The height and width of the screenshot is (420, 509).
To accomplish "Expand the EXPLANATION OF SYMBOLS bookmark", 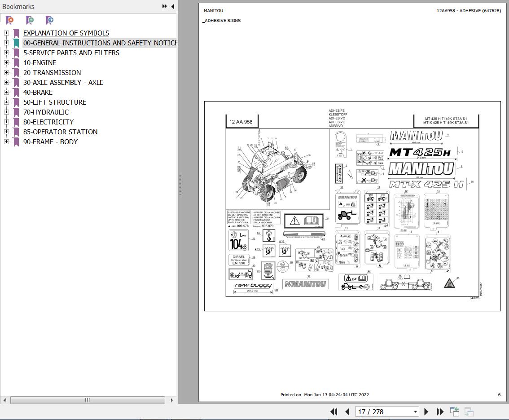I will coord(6,33).
